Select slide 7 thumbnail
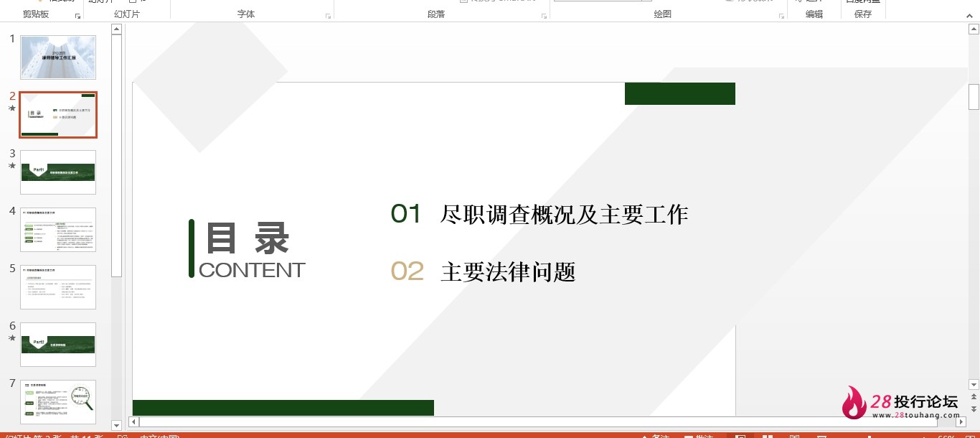 click(58, 402)
